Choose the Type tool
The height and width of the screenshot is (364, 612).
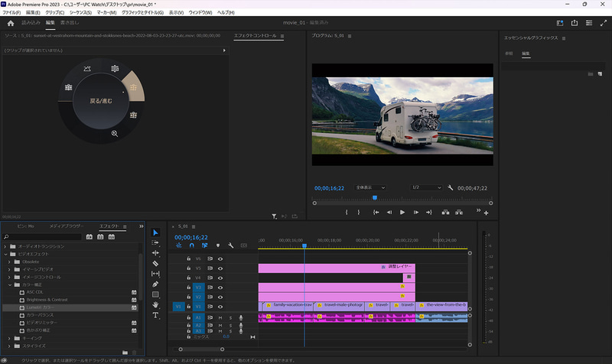pyautogui.click(x=156, y=314)
